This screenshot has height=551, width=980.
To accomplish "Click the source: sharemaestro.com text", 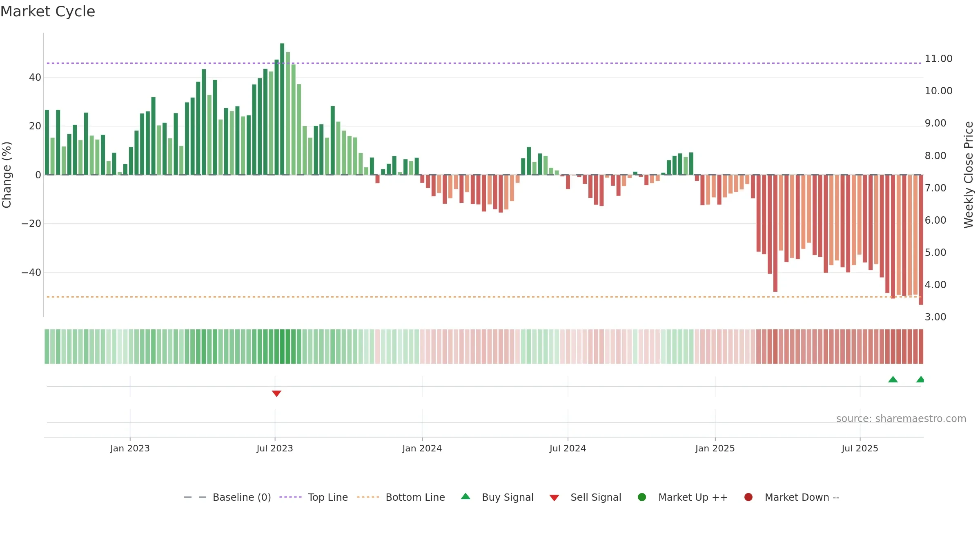I will (x=901, y=418).
